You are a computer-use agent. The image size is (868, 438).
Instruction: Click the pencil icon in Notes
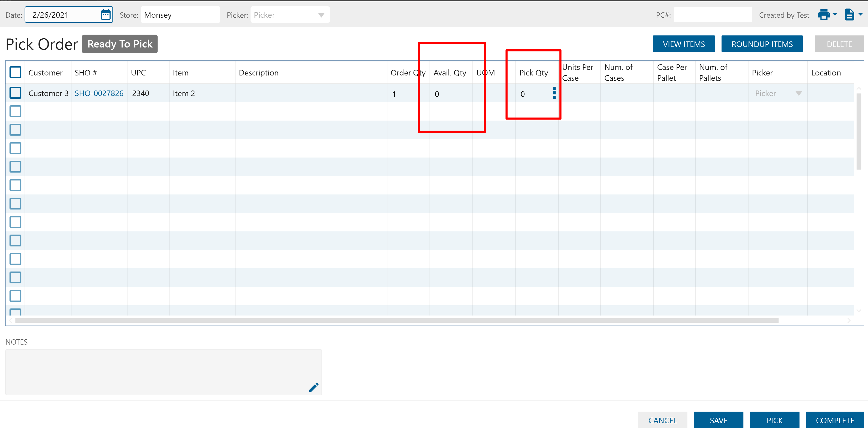[x=314, y=387]
